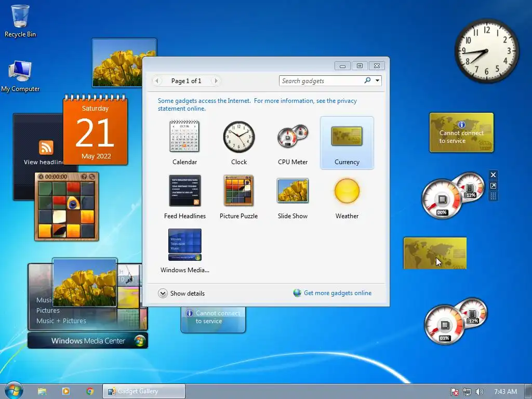Open the My Computer desktop icon

(x=20, y=76)
